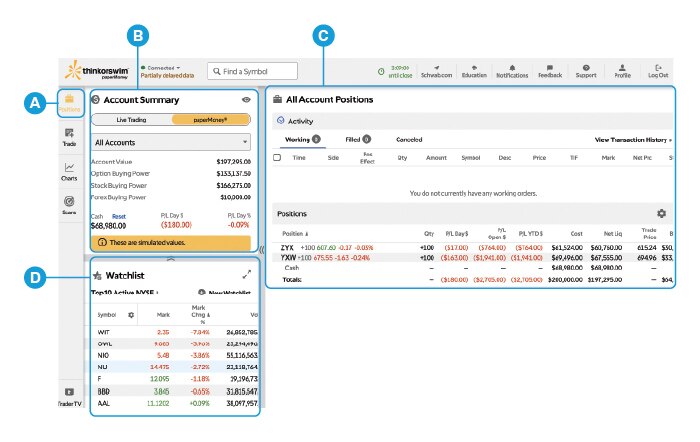The height and width of the screenshot is (442, 700).
Task: Open Watchlist column settings gear
Action: (x=131, y=315)
